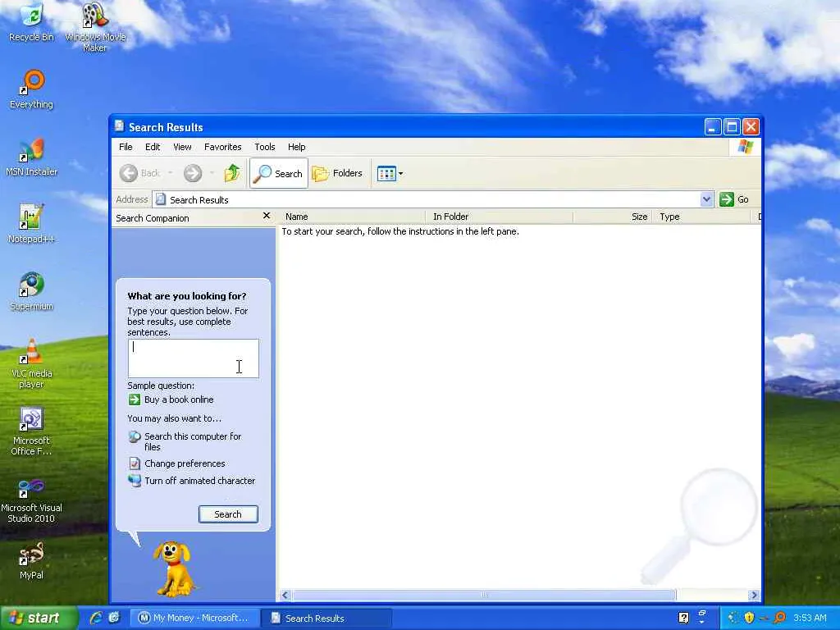Screen dimensions: 840x630
Task: Maximize the Search Results window
Action: tap(732, 127)
